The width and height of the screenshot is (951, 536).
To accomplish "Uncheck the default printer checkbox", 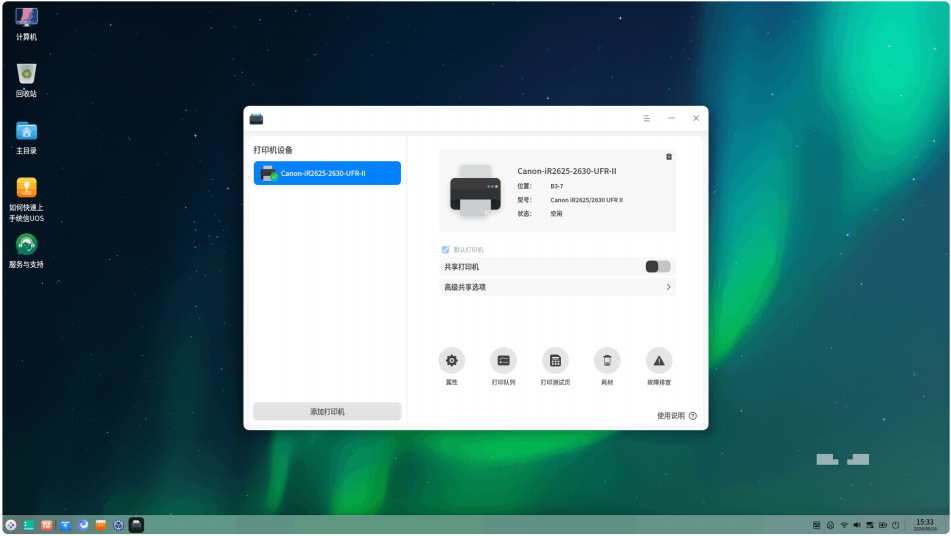I will (445, 250).
